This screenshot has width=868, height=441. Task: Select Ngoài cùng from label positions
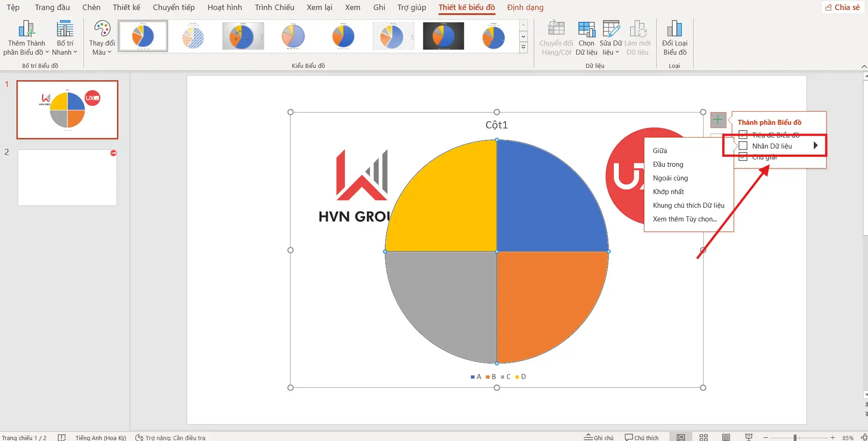pos(670,178)
